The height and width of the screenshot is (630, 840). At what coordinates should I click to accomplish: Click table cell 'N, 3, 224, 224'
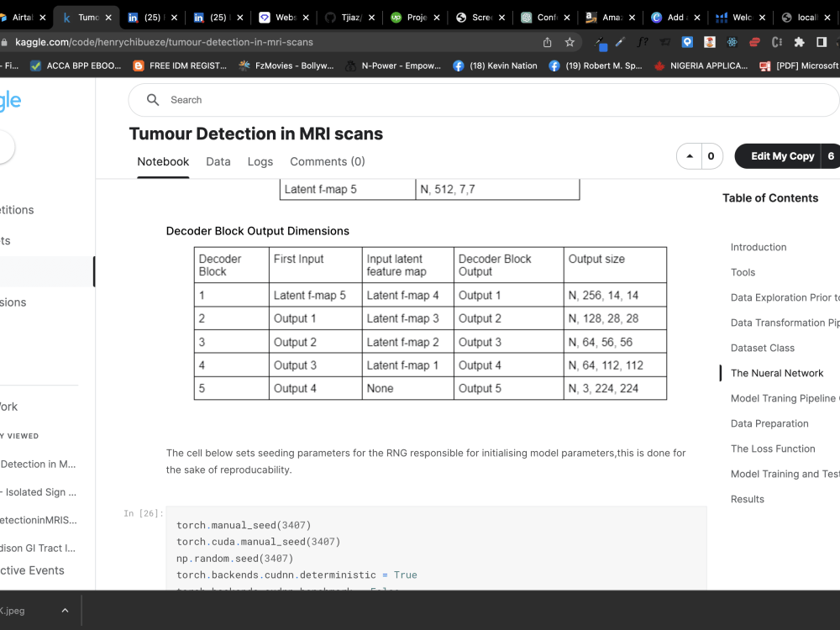[x=615, y=388]
